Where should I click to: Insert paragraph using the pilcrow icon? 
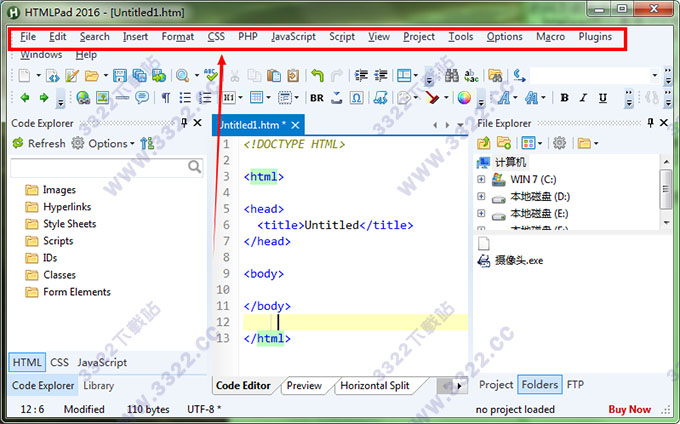(x=166, y=98)
